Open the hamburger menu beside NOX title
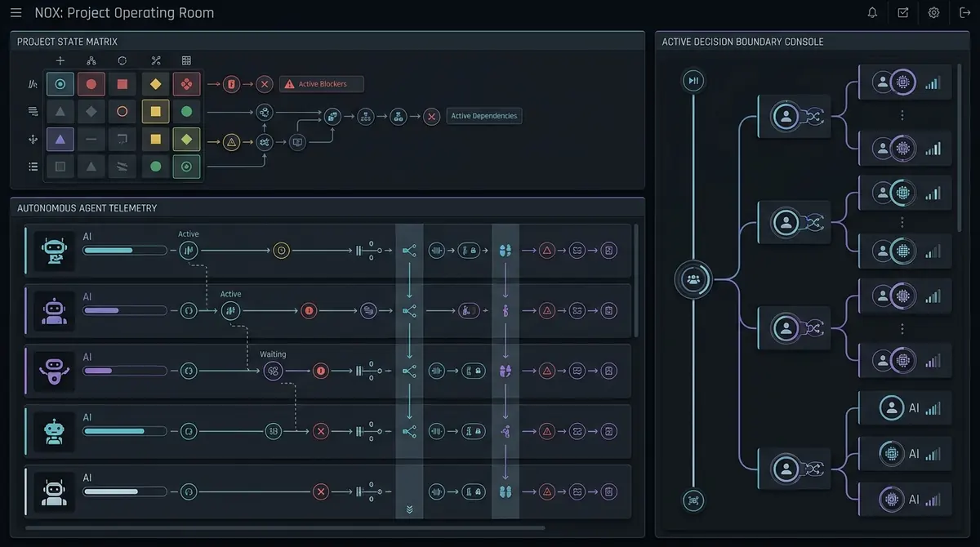 pyautogui.click(x=16, y=13)
